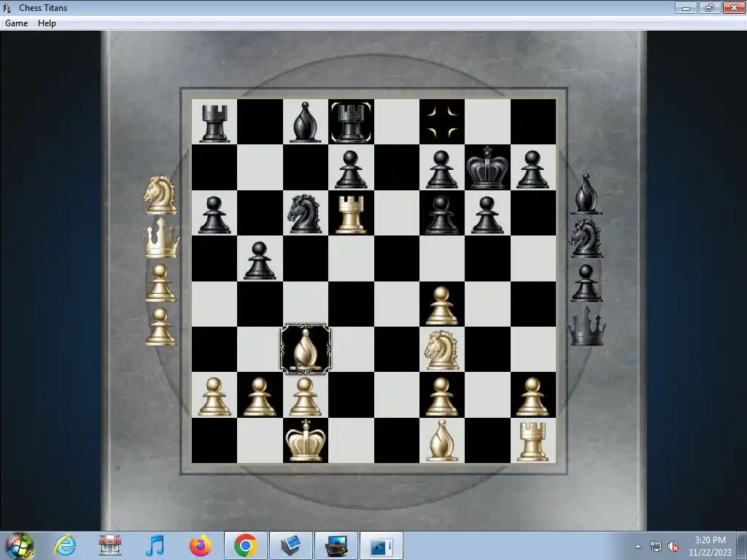Click the black pawn on the left edge file

point(214,215)
